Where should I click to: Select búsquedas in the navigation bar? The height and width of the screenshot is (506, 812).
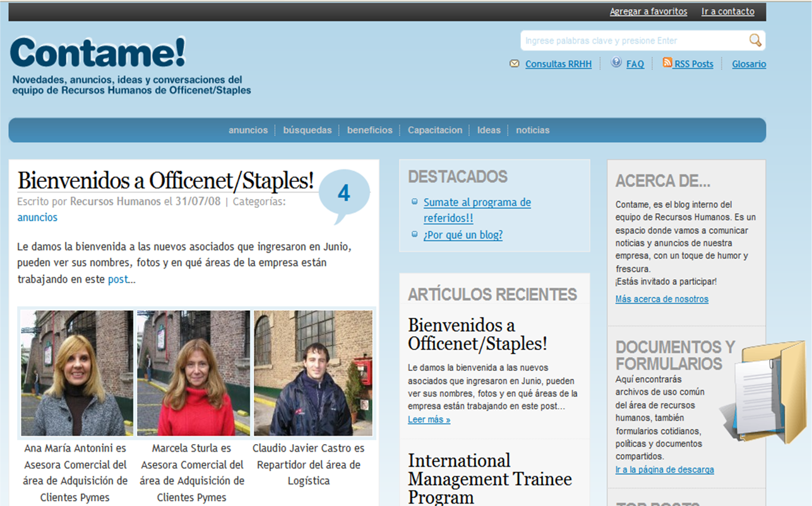(x=307, y=130)
